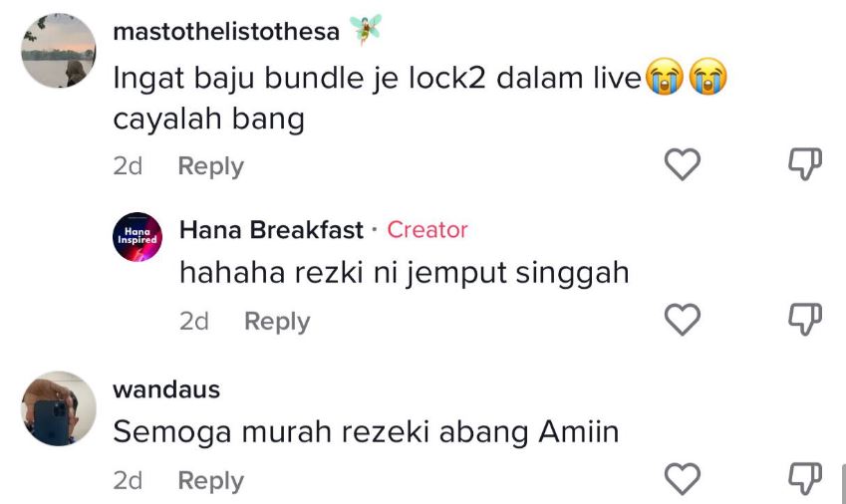Like wandaus comment with heart icon
This screenshot has width=846, height=504.
tap(682, 479)
